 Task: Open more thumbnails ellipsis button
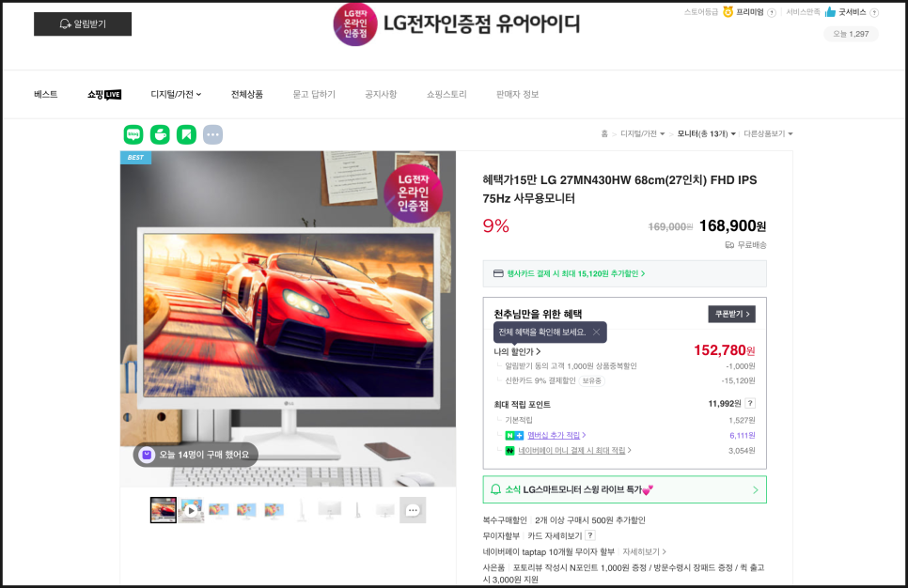[413, 510]
